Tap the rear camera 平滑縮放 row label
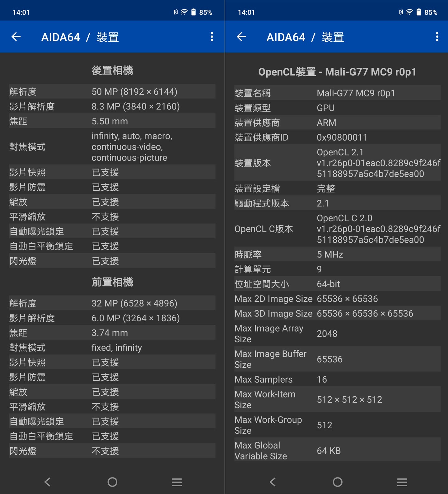Screen dimensions: 448x494 coord(27,217)
